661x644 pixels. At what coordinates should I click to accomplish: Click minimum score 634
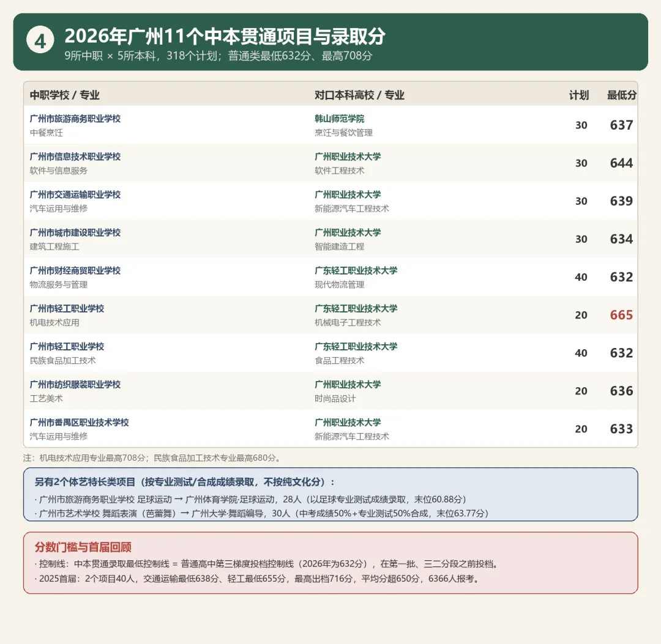(x=621, y=239)
